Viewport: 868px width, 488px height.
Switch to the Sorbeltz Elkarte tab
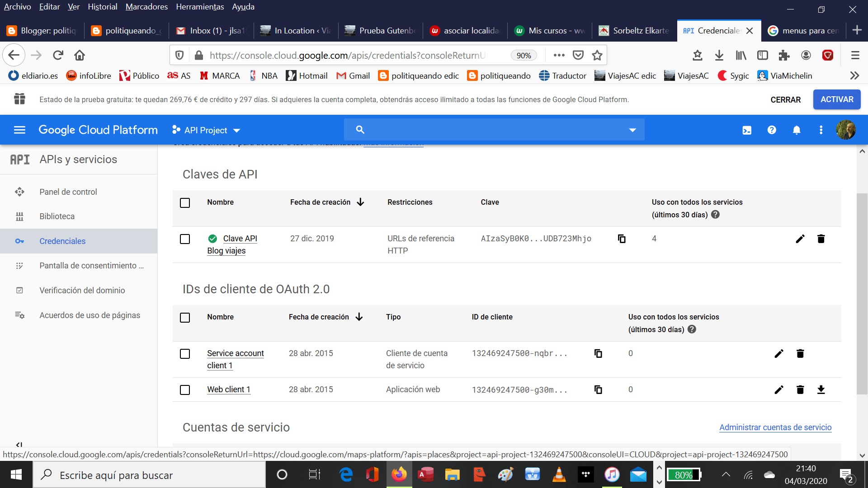634,31
